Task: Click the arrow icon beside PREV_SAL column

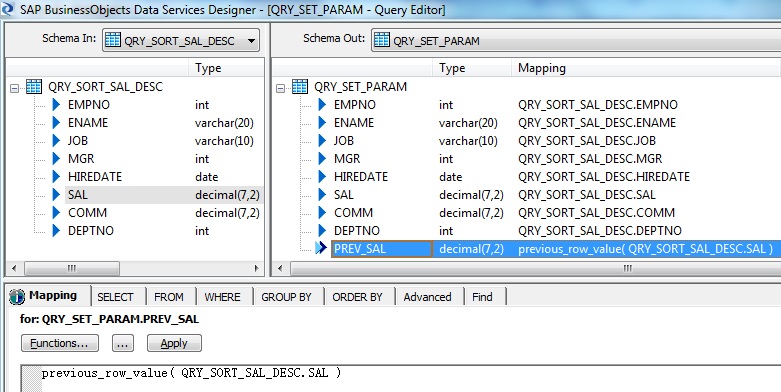Action: point(321,248)
